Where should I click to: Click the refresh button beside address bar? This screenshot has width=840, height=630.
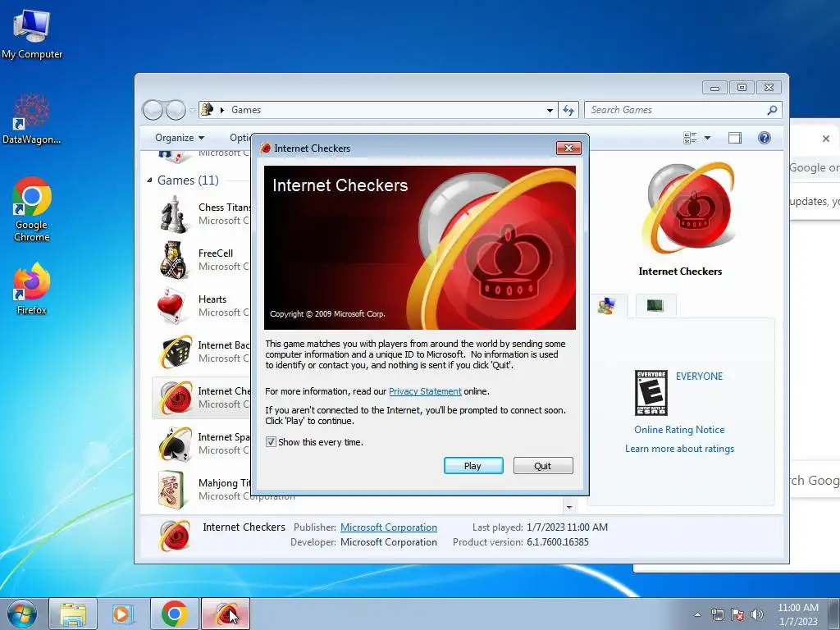point(568,111)
